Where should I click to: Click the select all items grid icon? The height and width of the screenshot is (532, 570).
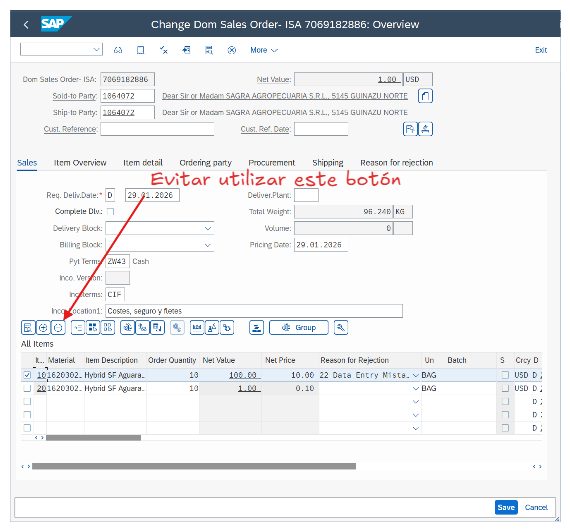tap(93, 328)
